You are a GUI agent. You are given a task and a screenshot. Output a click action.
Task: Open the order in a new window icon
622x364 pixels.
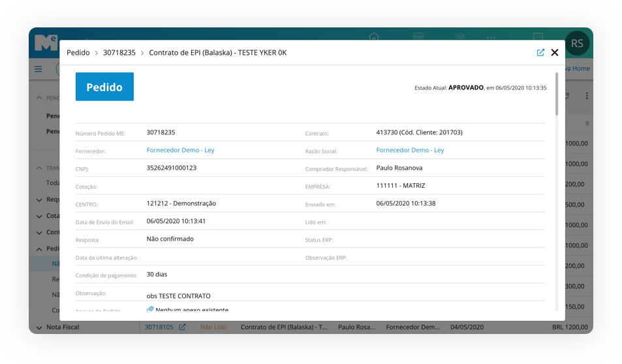pyautogui.click(x=540, y=53)
